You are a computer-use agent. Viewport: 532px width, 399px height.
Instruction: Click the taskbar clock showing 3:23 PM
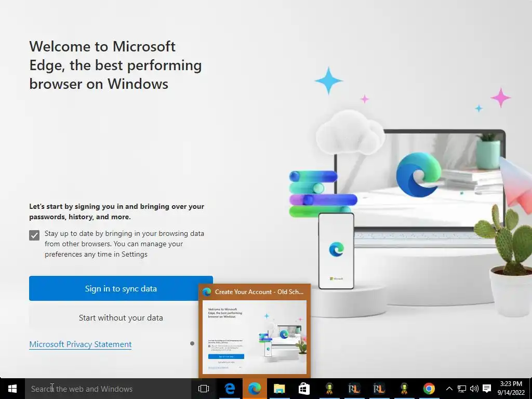(x=511, y=389)
